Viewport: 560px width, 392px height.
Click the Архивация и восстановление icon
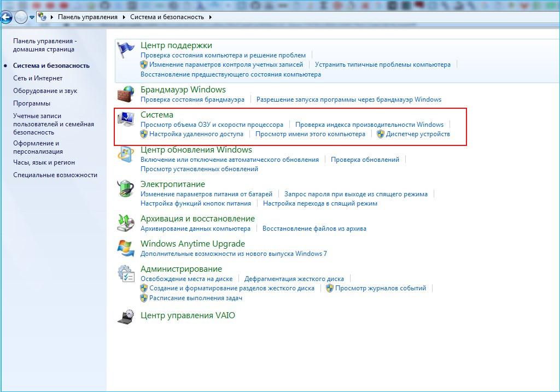(x=126, y=223)
